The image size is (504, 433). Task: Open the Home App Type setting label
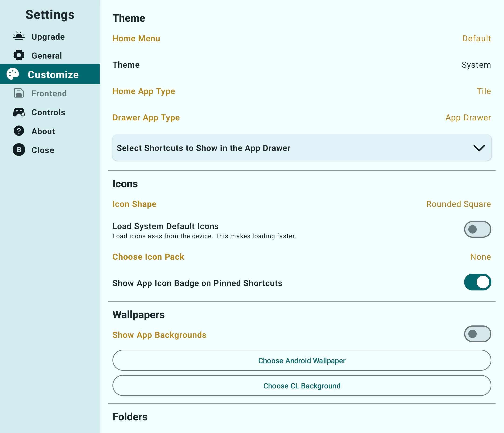(x=144, y=91)
